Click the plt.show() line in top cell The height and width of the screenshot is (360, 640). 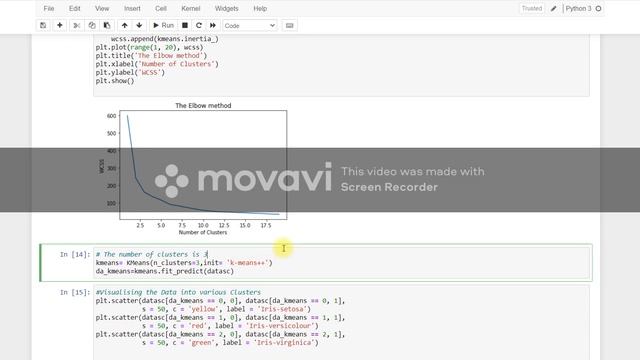(115, 81)
